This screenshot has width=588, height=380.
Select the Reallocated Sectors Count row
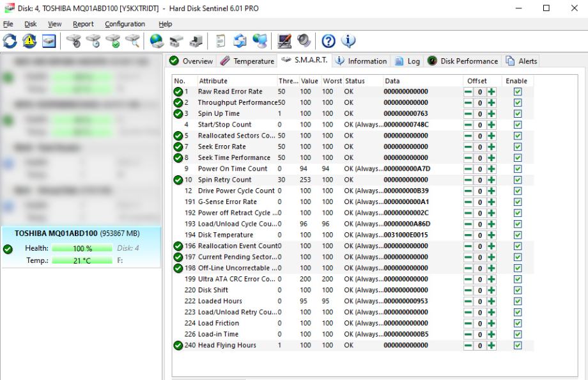[237, 136]
